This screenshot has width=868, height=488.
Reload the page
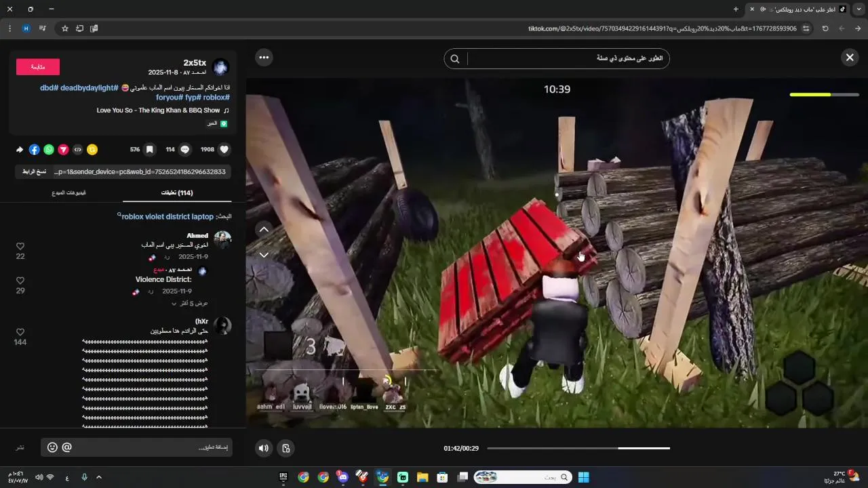click(x=825, y=28)
